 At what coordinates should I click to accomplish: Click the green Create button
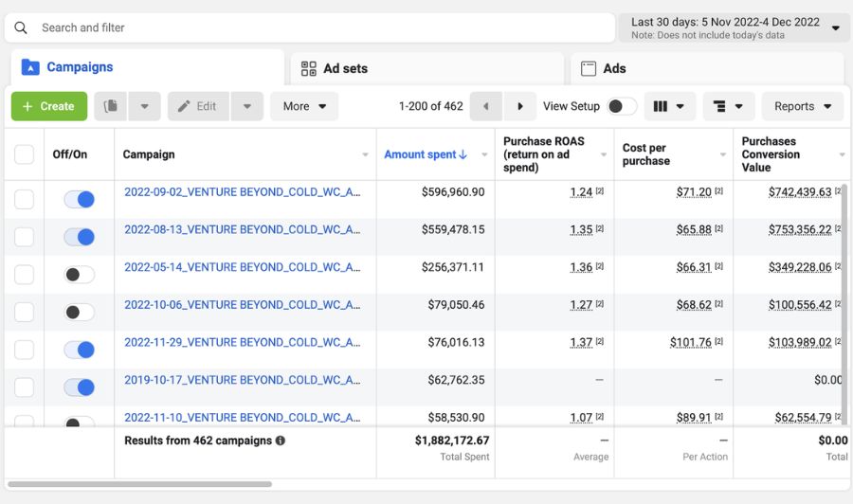coord(49,106)
